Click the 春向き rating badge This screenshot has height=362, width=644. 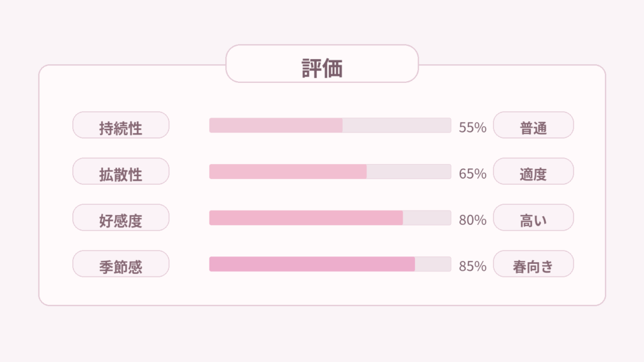coord(533,264)
